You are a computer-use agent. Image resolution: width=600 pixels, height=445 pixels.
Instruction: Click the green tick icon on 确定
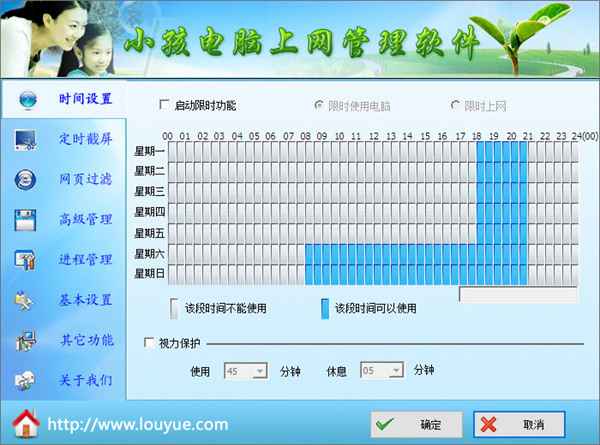385,424
